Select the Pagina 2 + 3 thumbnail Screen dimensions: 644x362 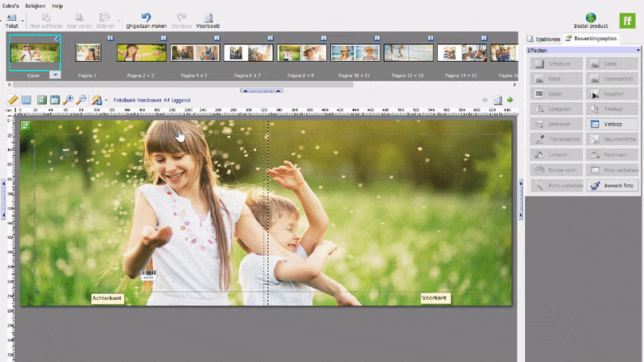pyautogui.click(x=141, y=53)
